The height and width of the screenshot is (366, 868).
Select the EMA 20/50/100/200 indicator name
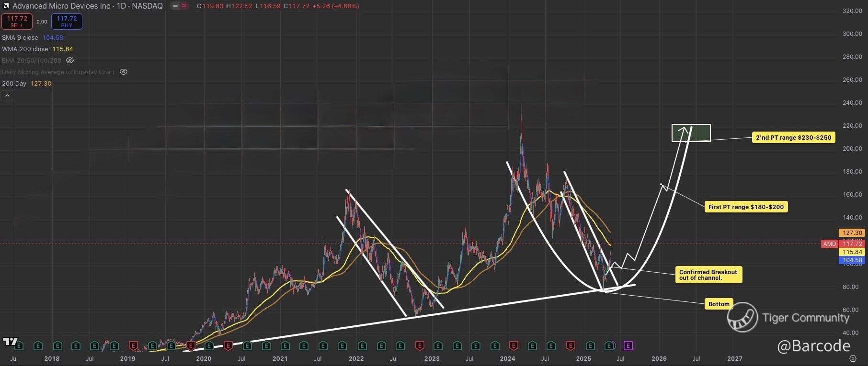(32, 61)
